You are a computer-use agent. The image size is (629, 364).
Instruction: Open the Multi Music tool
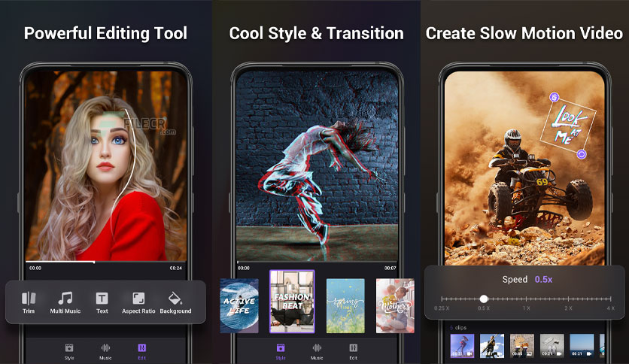click(x=65, y=302)
